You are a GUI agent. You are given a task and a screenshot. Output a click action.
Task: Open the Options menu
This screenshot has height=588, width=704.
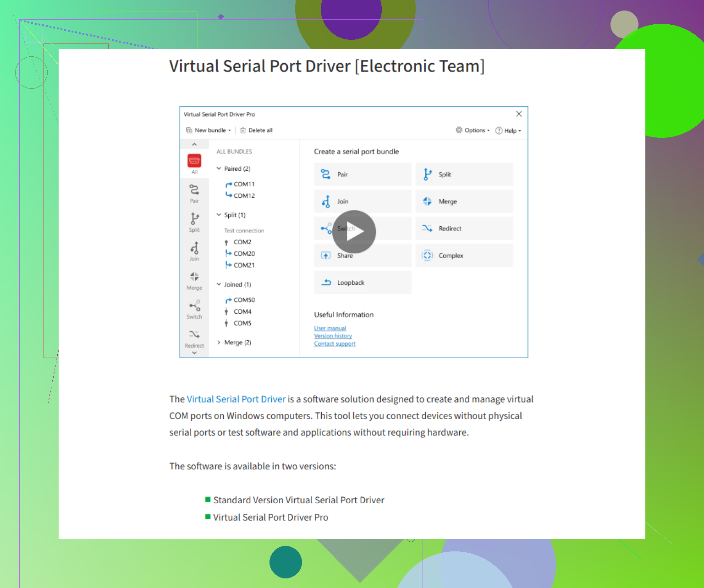click(473, 131)
